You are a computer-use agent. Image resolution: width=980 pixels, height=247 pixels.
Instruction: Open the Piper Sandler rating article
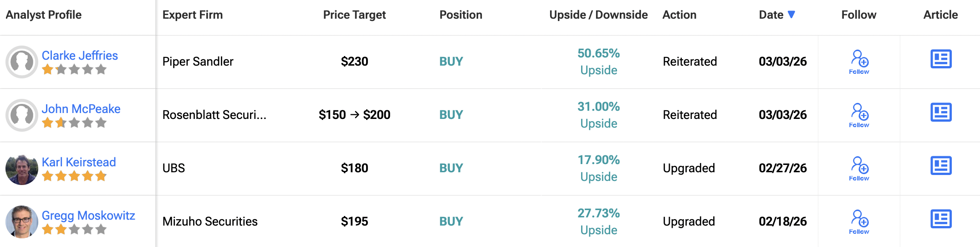click(941, 59)
